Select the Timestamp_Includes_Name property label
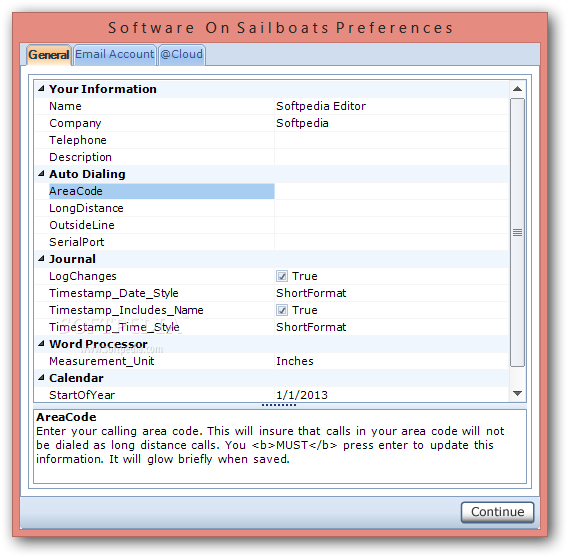Screen dimensions: 568x557 tap(126, 310)
